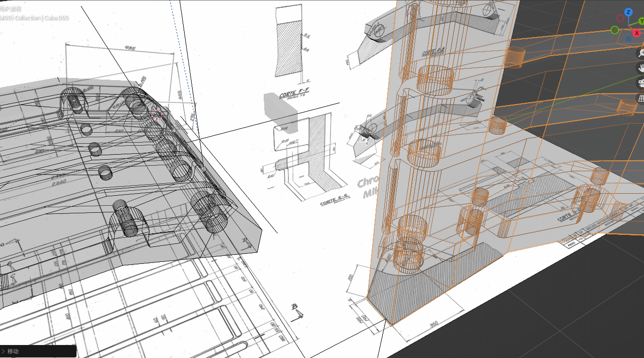Image resolution: width=644 pixels, height=358 pixels.
Task: Click the hollow green negative Y gizmo circle
Action: 614,30
